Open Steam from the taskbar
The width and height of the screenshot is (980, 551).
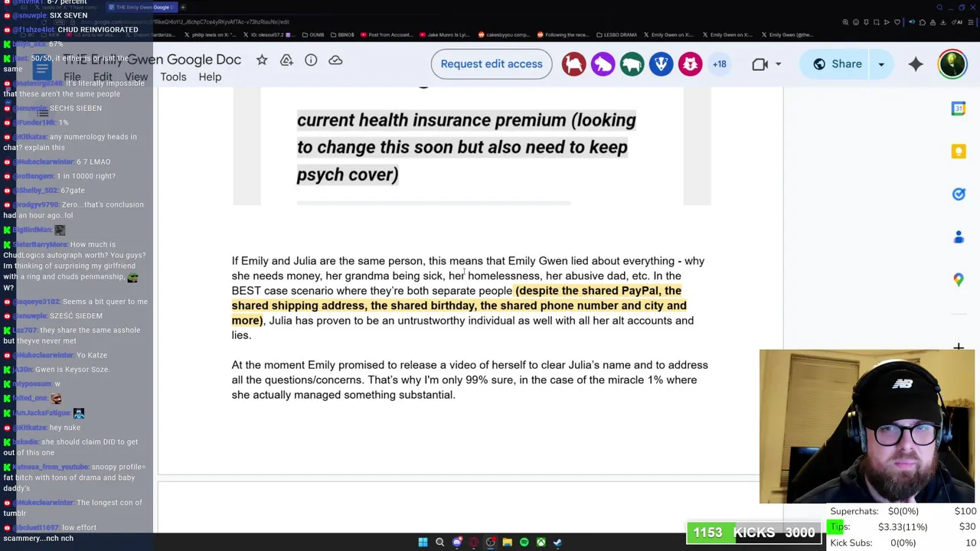tap(557, 543)
